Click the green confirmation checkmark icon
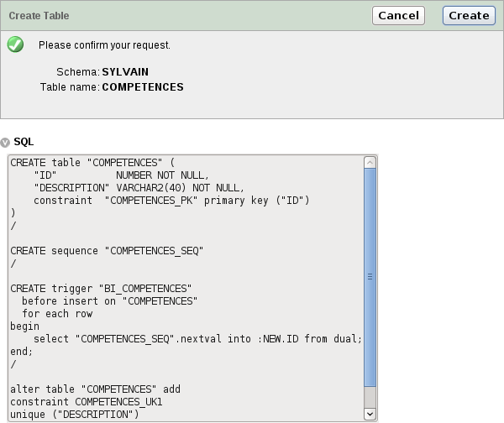This screenshot has height=423, width=504. click(x=16, y=45)
